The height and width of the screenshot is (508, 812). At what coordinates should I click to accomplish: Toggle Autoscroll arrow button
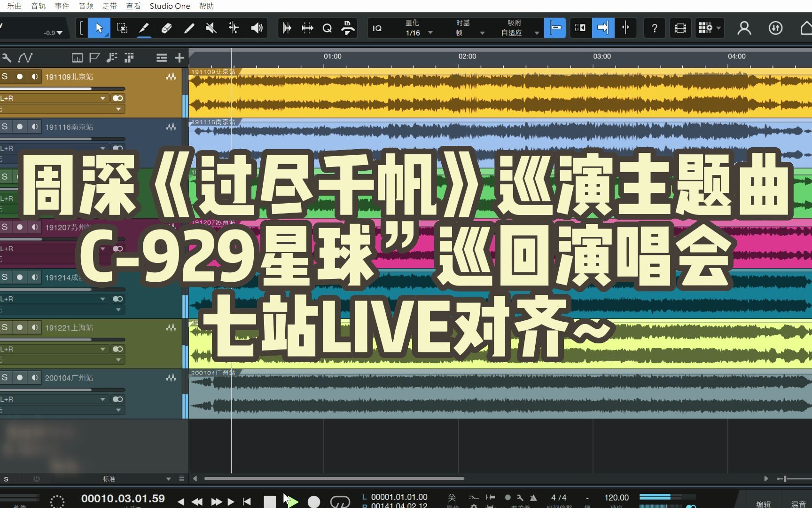[603, 28]
